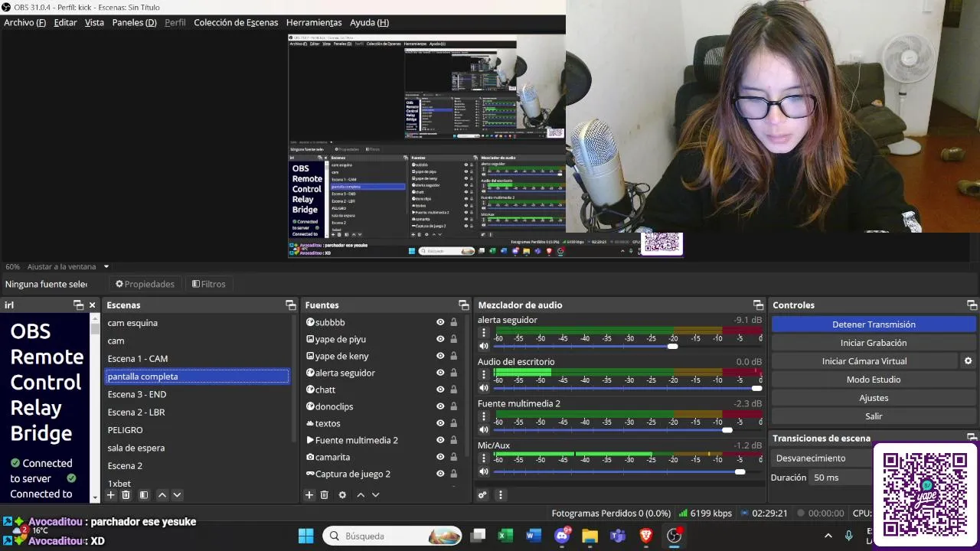
Task: Move source up in Fuentes list
Action: click(361, 495)
